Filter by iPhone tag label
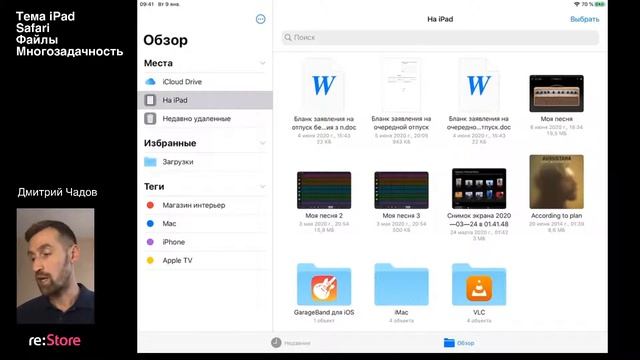 click(174, 242)
